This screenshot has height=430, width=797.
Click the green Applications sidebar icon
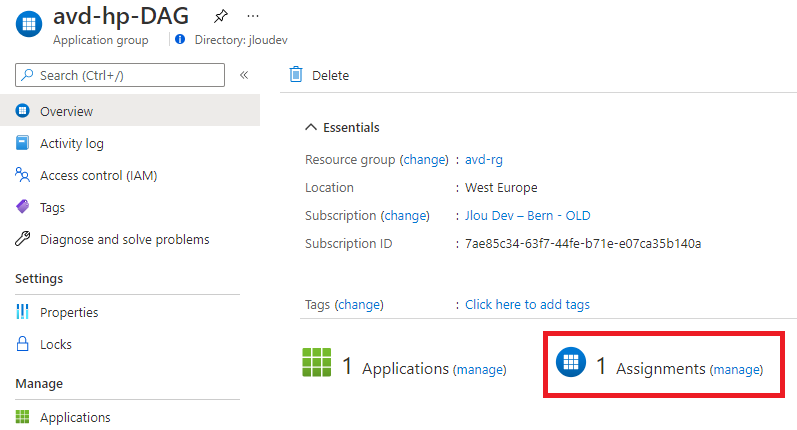[22, 417]
